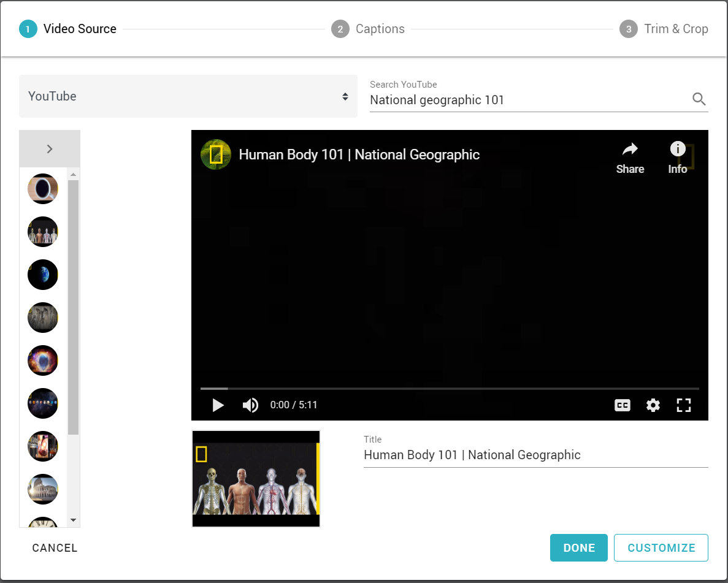Image resolution: width=728 pixels, height=583 pixels.
Task: Select the red-orange abstract thumbnail
Action: pos(43,446)
